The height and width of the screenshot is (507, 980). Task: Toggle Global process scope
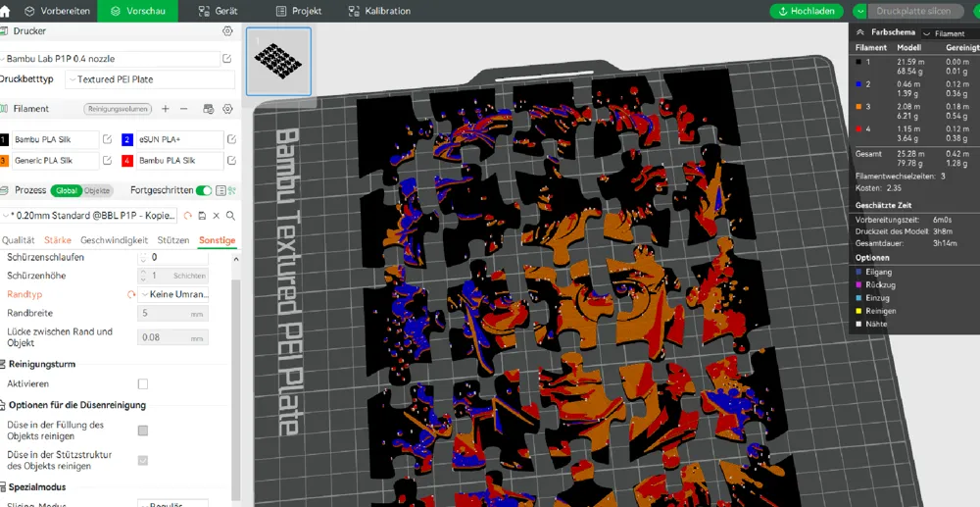click(66, 190)
